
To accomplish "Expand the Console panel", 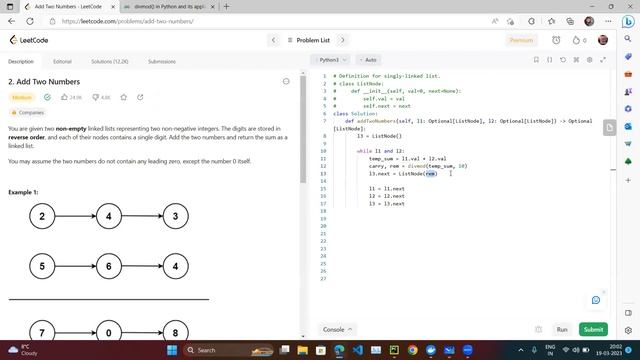I will pos(338,329).
